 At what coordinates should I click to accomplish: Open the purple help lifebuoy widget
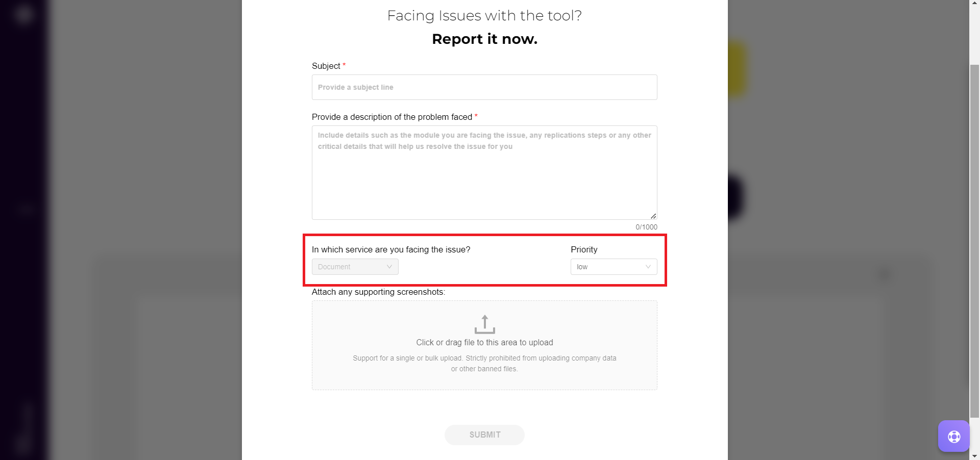point(953,436)
